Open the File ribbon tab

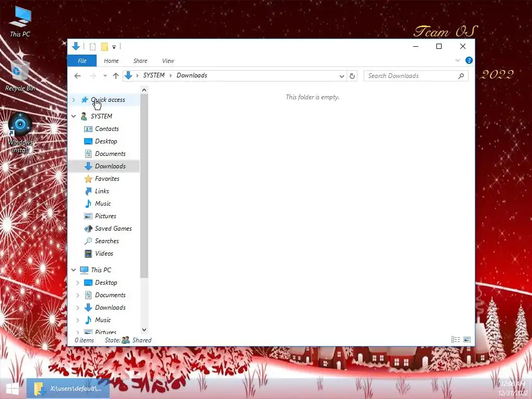click(x=82, y=61)
